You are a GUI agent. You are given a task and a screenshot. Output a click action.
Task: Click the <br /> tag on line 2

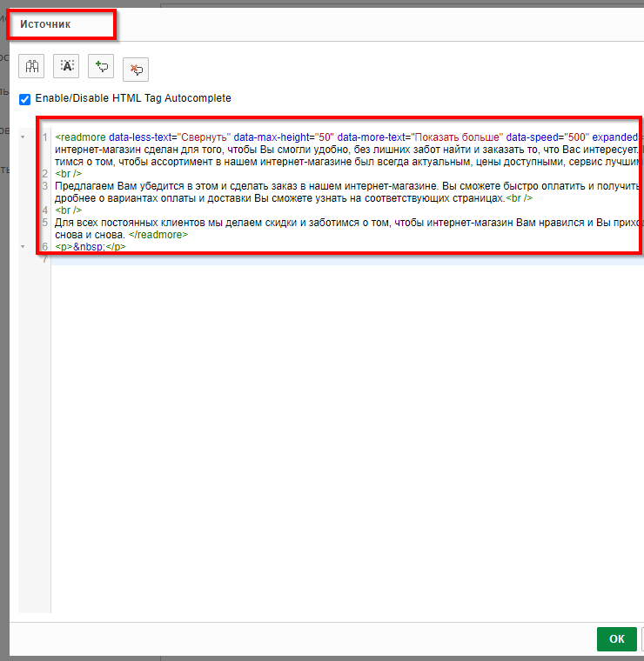click(69, 174)
